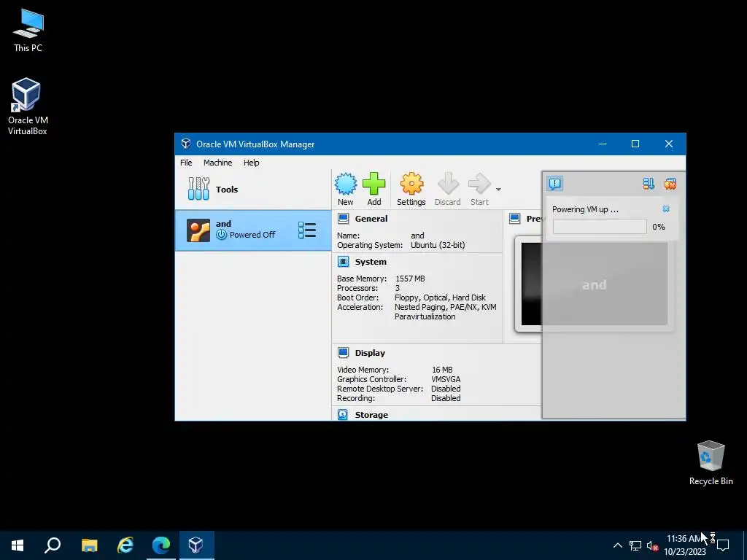Click the Start arrow toolbar icon
The height and width of the screenshot is (560, 747).
click(479, 184)
